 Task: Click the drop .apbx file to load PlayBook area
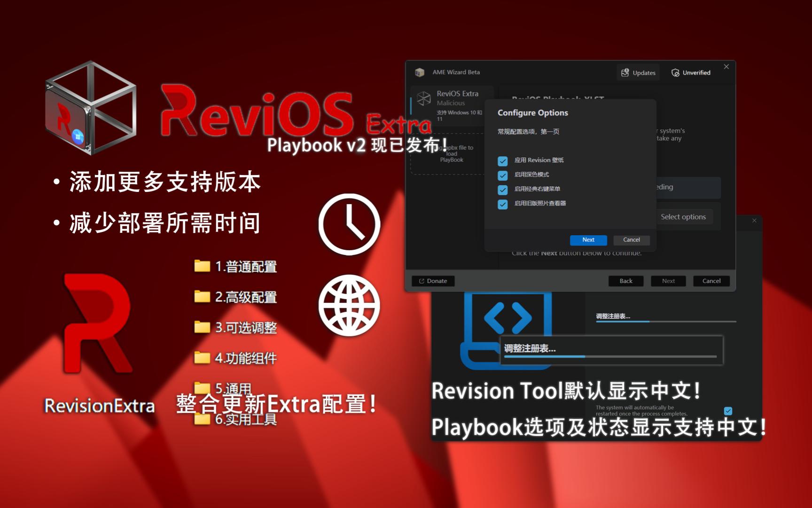448,154
